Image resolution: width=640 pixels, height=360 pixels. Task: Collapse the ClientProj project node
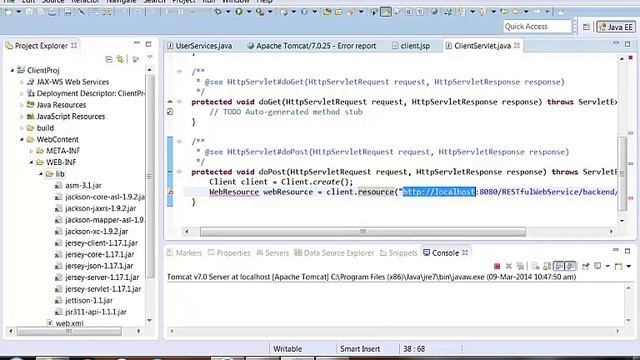coord(12,70)
